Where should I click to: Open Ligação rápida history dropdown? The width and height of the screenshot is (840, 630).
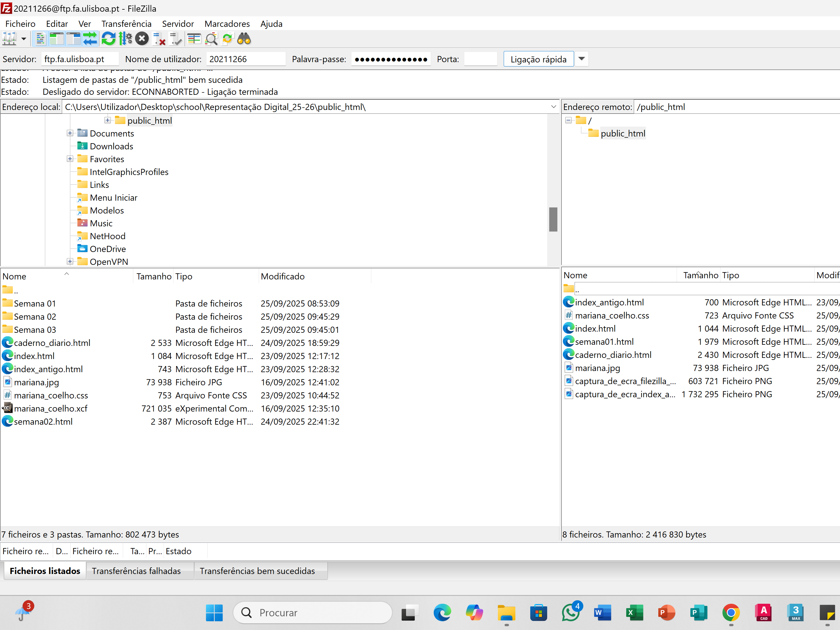coord(581,59)
